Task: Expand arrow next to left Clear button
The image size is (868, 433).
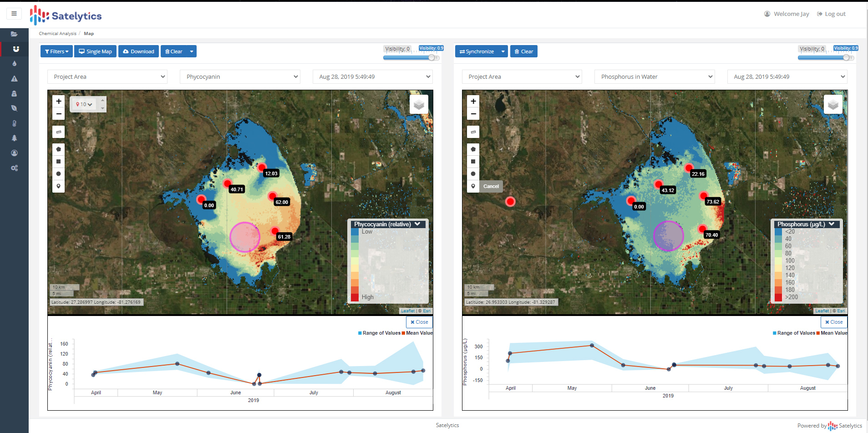Action: tap(192, 51)
